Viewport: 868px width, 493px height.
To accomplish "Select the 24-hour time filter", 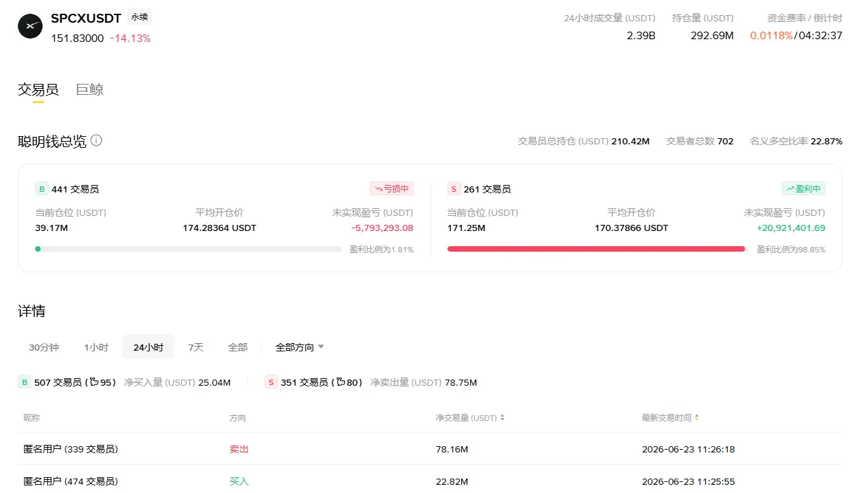I will pyautogui.click(x=148, y=347).
